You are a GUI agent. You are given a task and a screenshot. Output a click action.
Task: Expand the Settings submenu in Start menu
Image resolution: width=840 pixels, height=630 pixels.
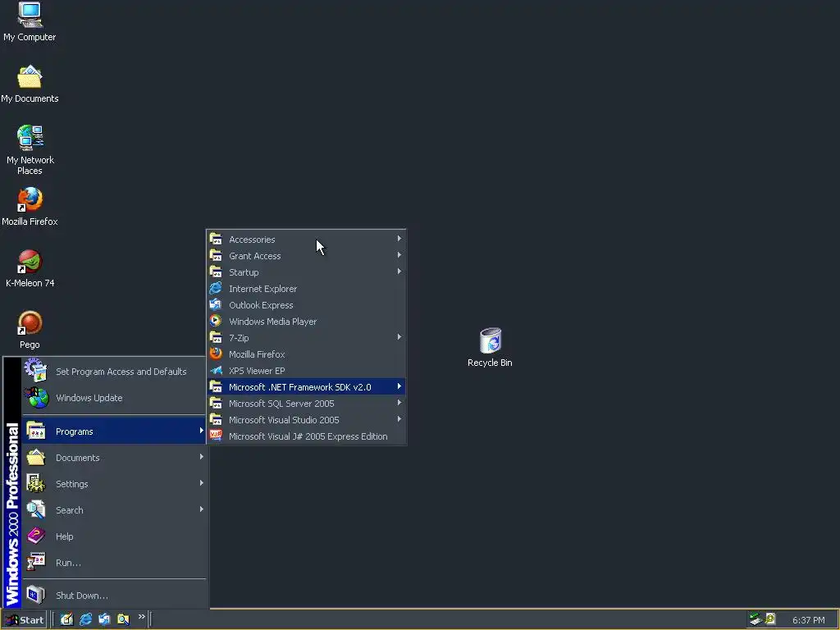tap(114, 484)
